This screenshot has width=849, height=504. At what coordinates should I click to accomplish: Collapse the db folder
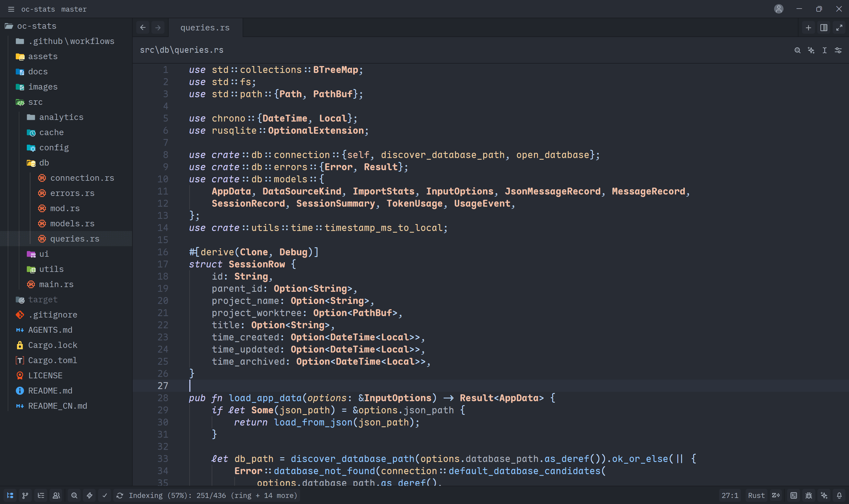pos(44,163)
